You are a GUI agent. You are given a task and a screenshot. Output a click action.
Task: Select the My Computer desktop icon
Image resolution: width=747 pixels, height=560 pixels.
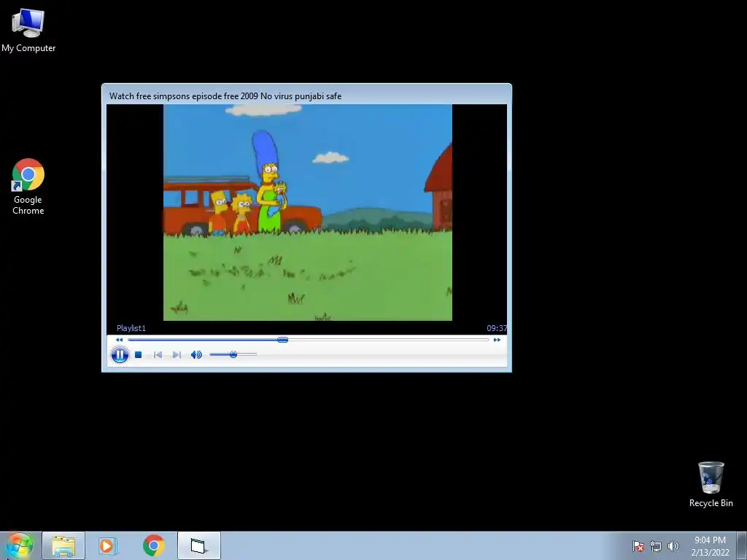(28, 31)
